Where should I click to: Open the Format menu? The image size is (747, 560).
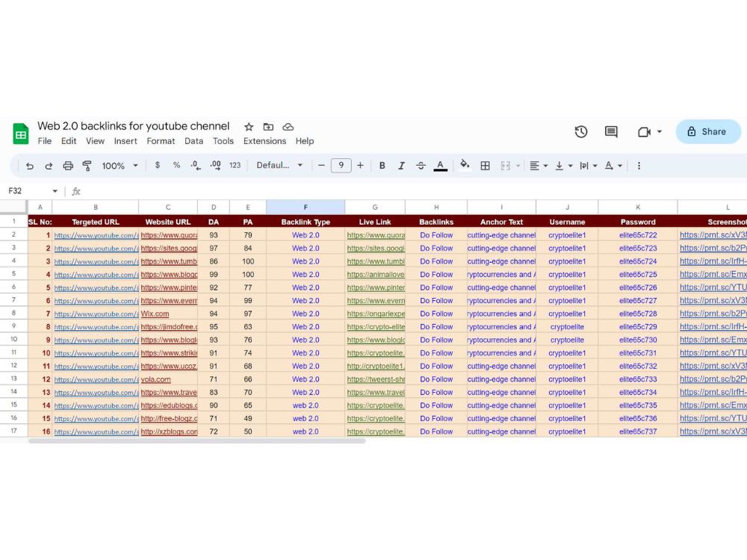point(161,141)
